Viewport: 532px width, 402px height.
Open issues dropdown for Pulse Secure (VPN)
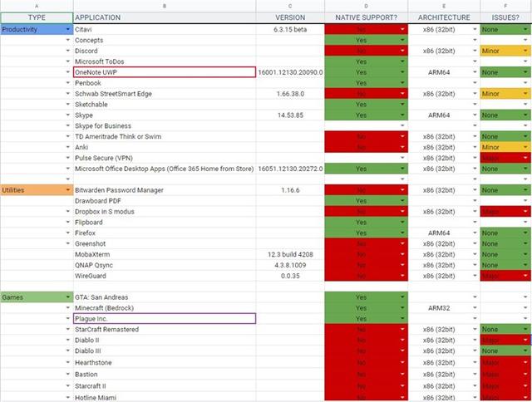click(x=525, y=158)
